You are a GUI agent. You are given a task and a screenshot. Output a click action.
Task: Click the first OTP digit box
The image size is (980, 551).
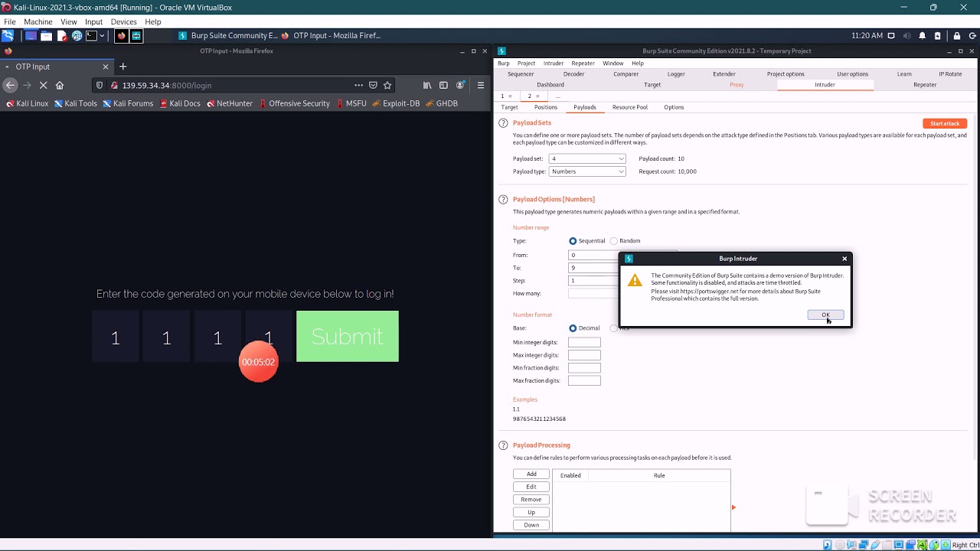pyautogui.click(x=115, y=336)
